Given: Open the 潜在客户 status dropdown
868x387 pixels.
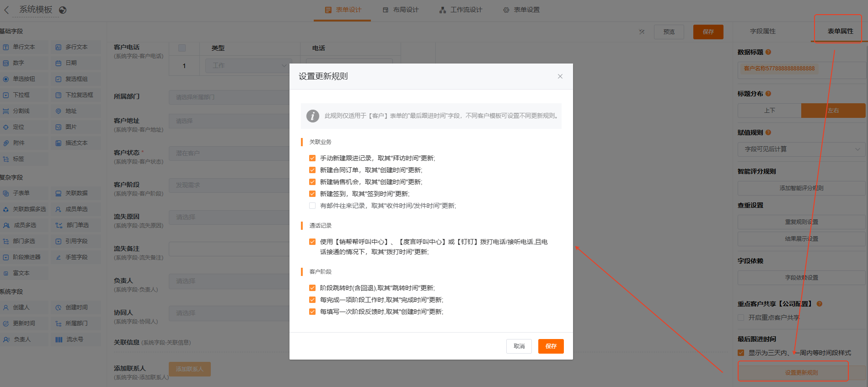Looking at the screenshot, I should [229, 153].
